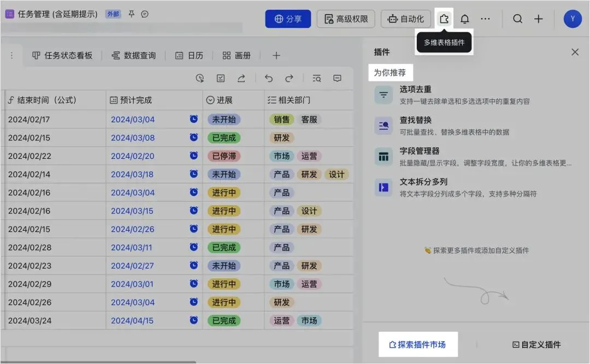This screenshot has height=364, width=590.
Task: Open 相关部门 column header
Action: click(309, 100)
